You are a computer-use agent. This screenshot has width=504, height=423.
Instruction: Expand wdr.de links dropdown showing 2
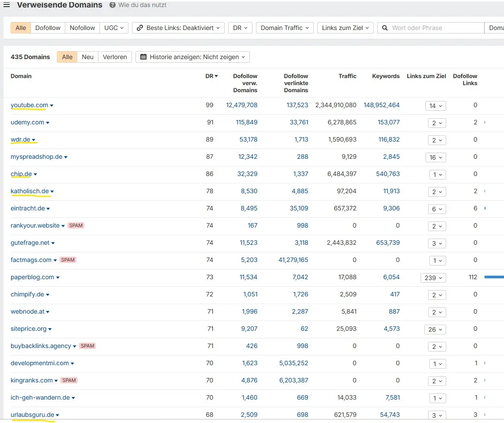(437, 140)
